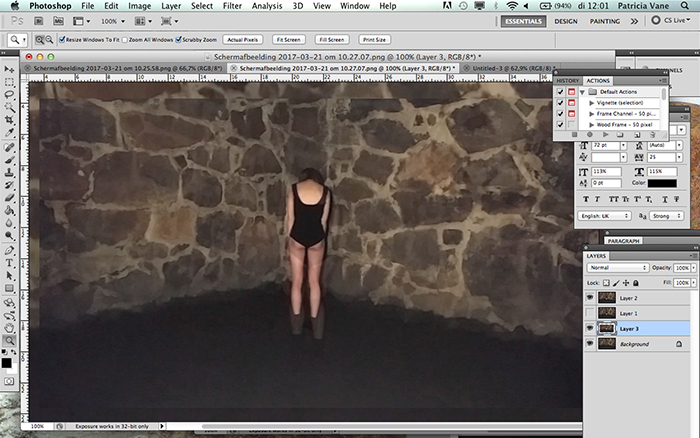Select the Paint Bucket tool
Viewport: 700px width, 438px height.
coord(9,210)
